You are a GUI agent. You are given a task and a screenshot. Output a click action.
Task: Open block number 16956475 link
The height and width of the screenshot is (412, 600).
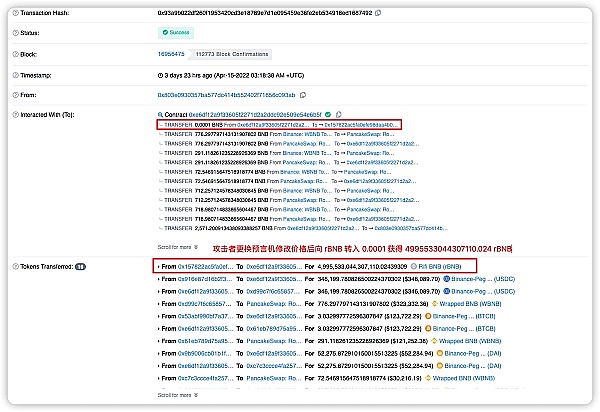click(171, 54)
